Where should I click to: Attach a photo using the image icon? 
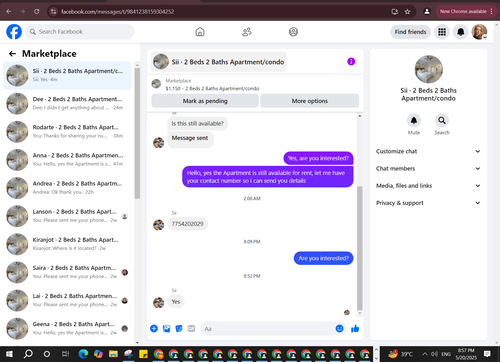(x=166, y=329)
